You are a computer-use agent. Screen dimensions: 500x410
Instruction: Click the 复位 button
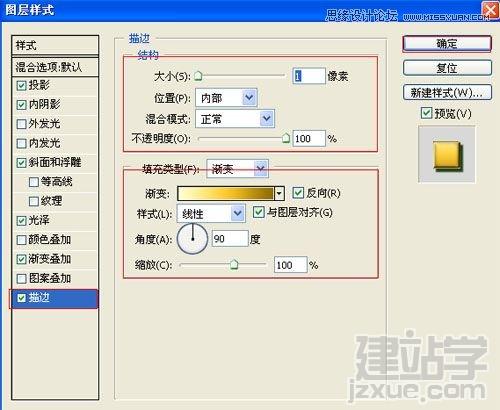(447, 68)
